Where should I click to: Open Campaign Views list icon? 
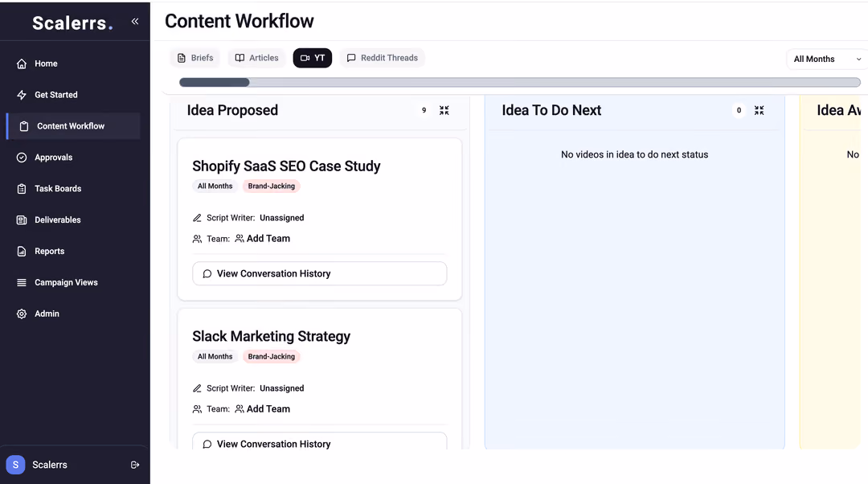coord(22,282)
